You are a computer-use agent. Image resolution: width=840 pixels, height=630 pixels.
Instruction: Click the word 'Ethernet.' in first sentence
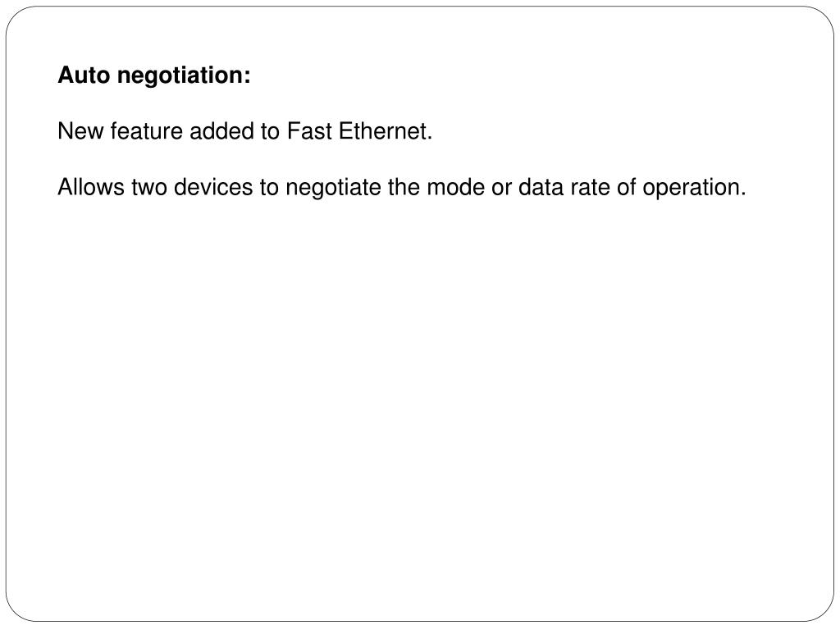pos(386,131)
